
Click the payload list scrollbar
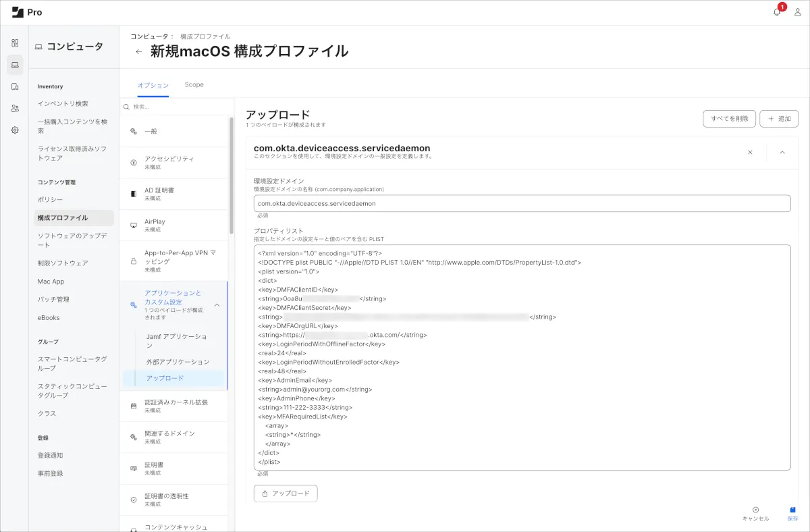click(231, 176)
